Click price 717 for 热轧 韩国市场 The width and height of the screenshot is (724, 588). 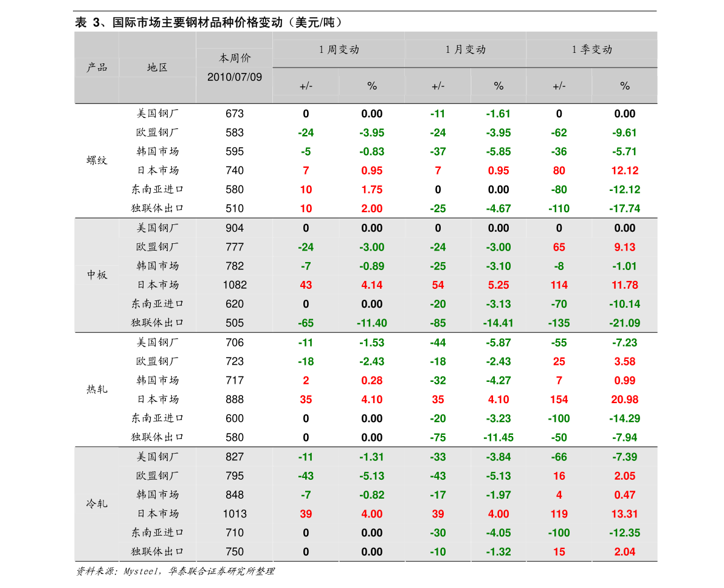point(235,381)
